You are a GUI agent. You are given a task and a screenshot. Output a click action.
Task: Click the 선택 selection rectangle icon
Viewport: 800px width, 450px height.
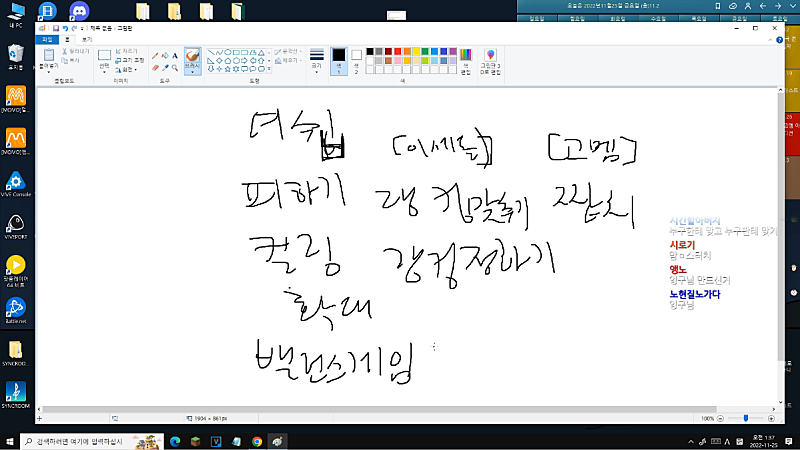pos(104,55)
